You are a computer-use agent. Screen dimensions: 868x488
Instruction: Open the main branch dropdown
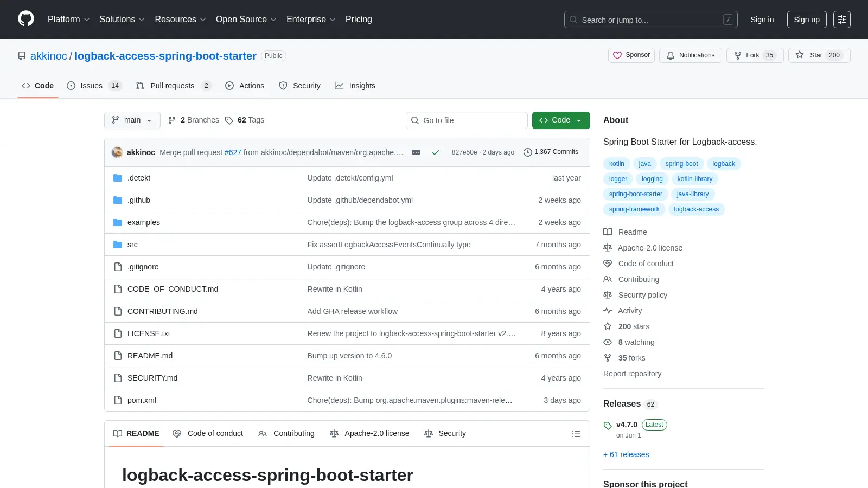(132, 120)
